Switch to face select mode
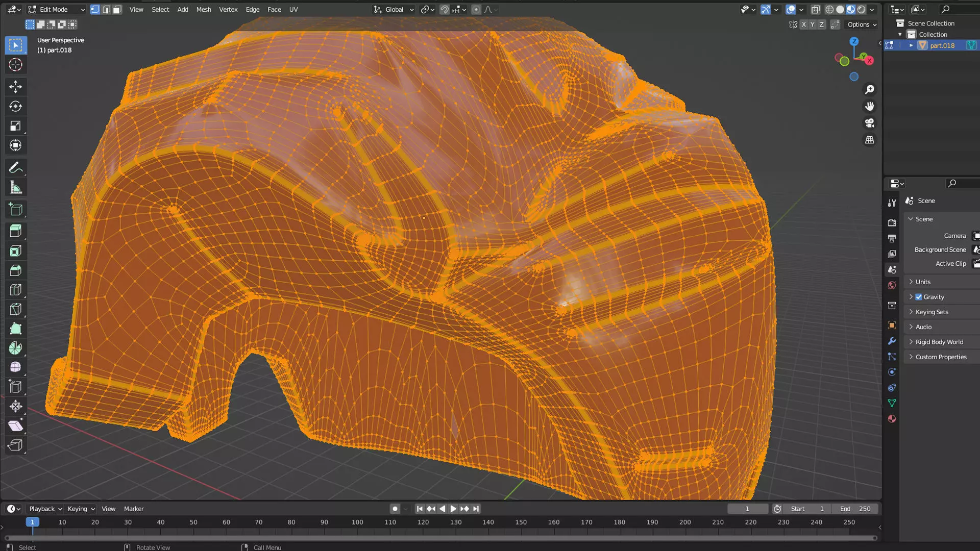Viewport: 980px width, 551px height. (117, 9)
